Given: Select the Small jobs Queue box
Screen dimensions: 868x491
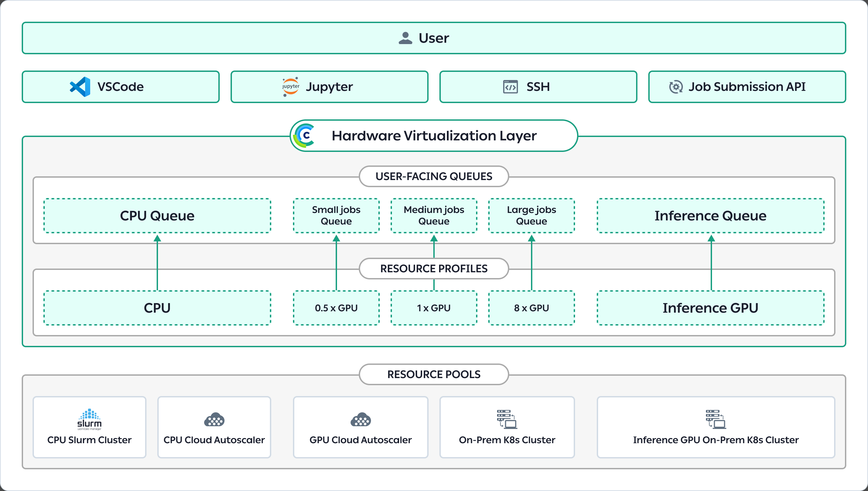Looking at the screenshot, I should pos(336,216).
